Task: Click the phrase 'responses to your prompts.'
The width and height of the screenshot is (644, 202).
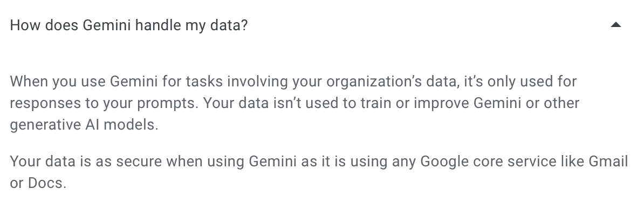Action: [x=104, y=103]
